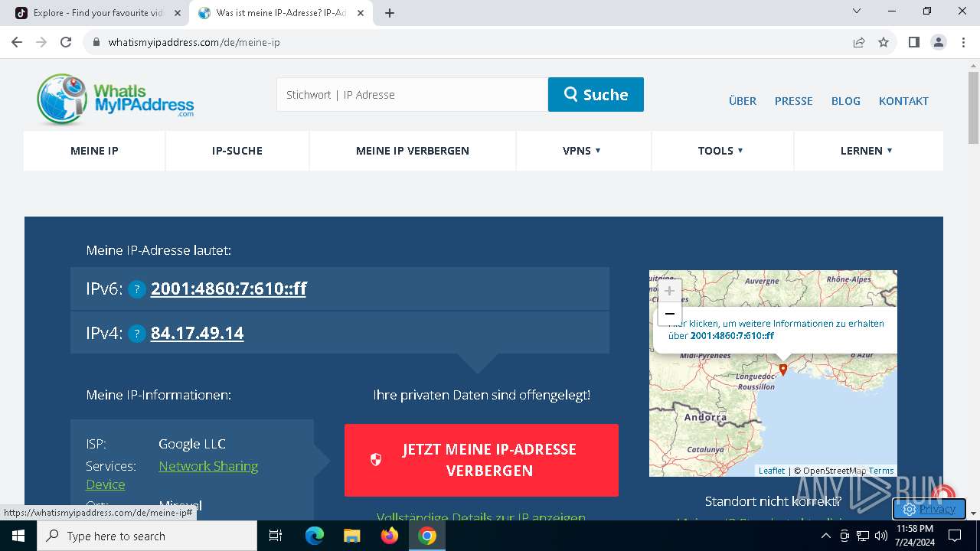
Task: Click the KONTAKT link
Action: (x=903, y=101)
